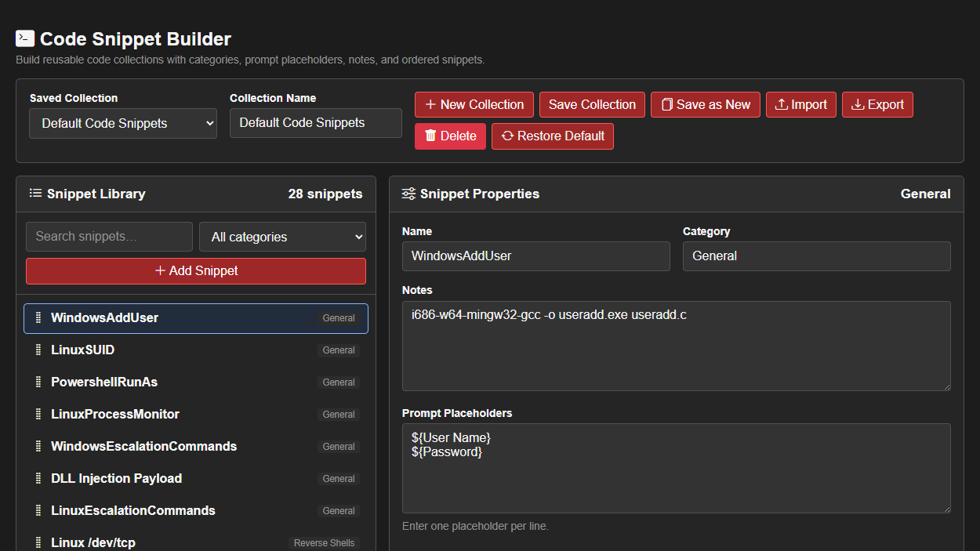
Task: Select the WindowsAddUser snippet
Action: [196, 318]
